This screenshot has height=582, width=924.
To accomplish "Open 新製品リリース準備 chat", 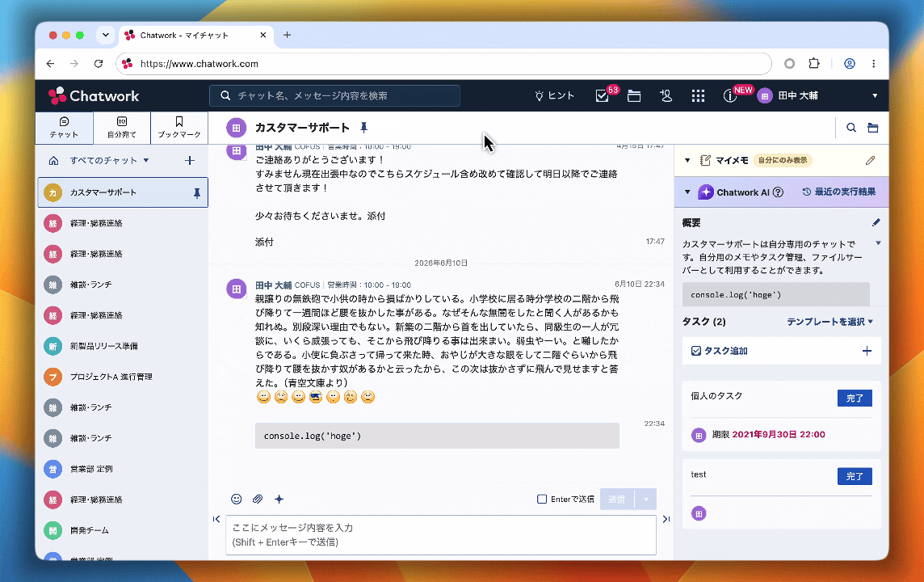I will click(122, 345).
